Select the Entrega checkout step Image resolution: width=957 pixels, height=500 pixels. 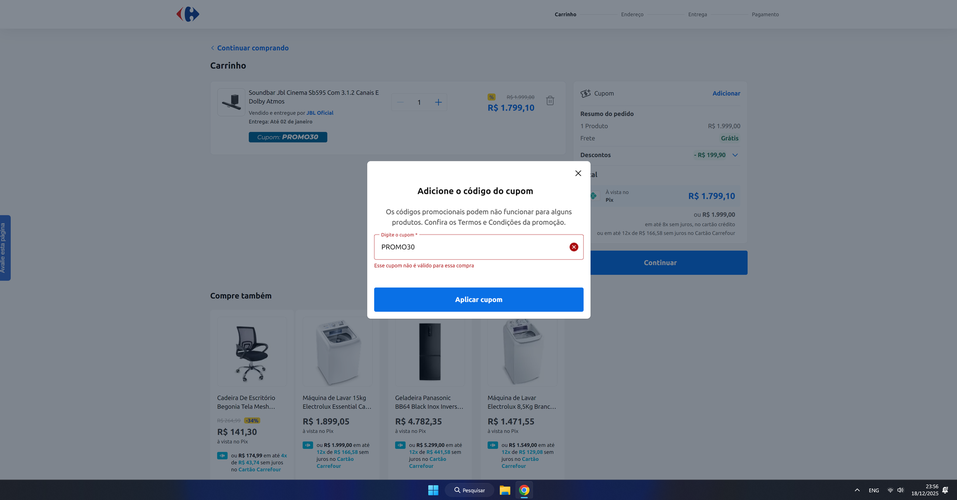point(698,14)
